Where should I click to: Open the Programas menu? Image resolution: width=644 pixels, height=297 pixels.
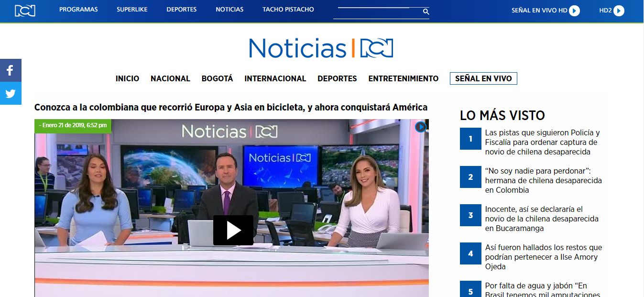tap(78, 10)
